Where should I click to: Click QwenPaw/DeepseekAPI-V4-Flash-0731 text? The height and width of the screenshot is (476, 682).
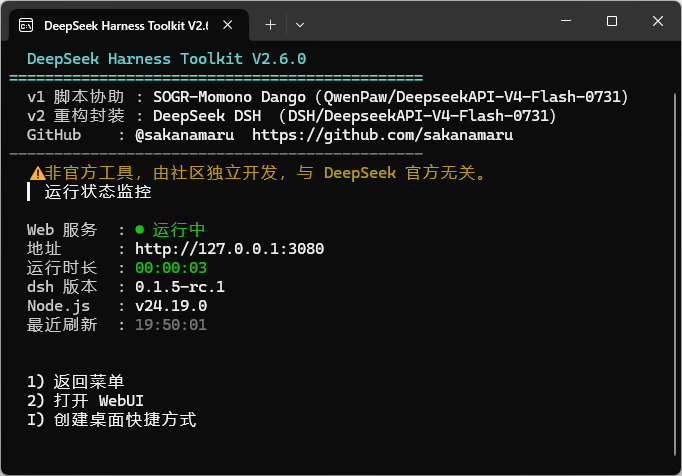(x=472, y=97)
